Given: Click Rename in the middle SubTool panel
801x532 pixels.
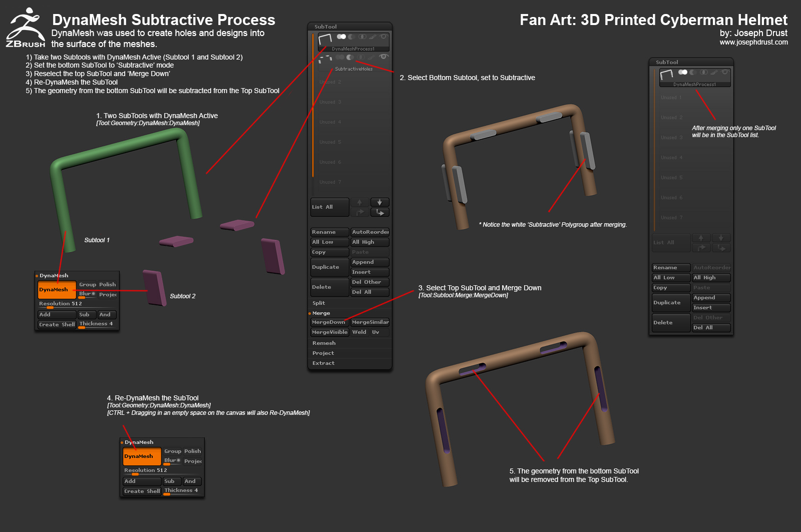Looking at the screenshot, I should [x=330, y=232].
